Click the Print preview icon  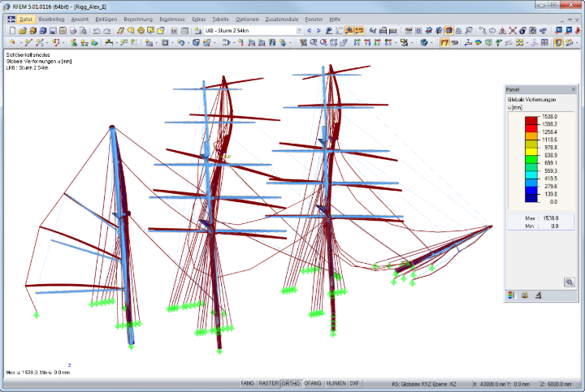[x=83, y=31]
